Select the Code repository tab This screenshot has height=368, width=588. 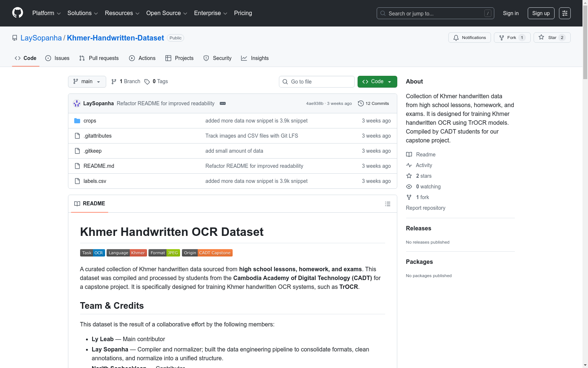pos(26,58)
